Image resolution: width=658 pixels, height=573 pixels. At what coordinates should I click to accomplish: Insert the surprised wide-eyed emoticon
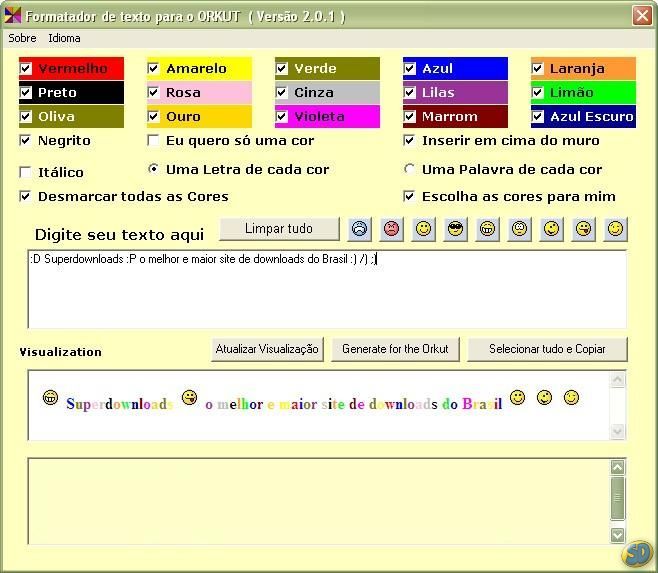pyautogui.click(x=520, y=229)
